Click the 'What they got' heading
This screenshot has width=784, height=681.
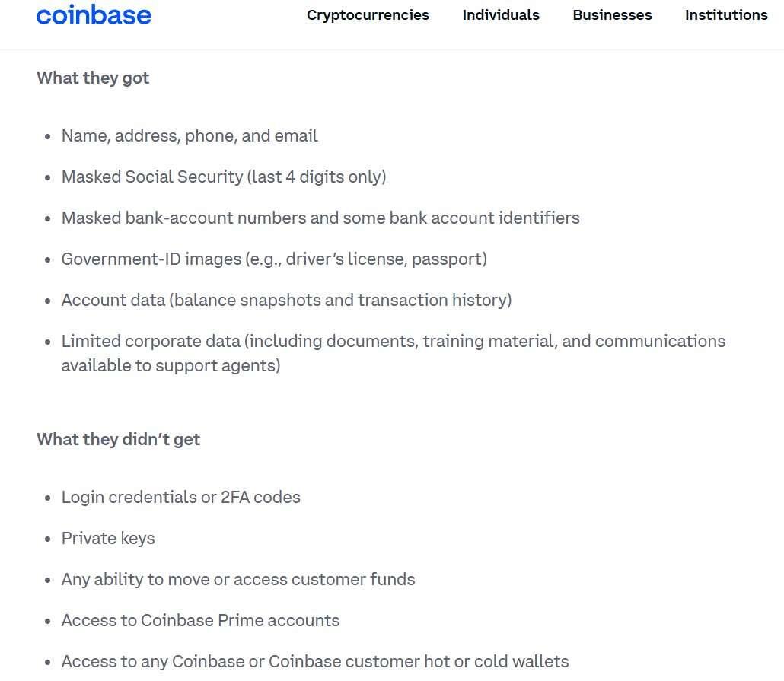point(93,78)
